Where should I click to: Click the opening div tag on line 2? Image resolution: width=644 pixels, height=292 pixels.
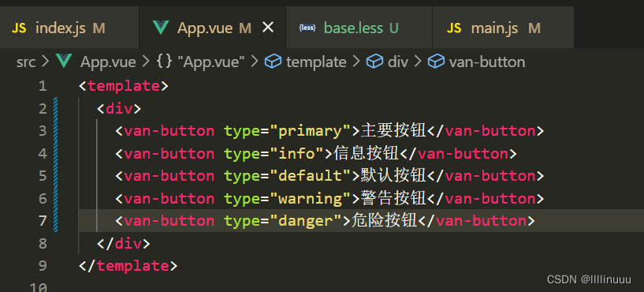point(119,109)
